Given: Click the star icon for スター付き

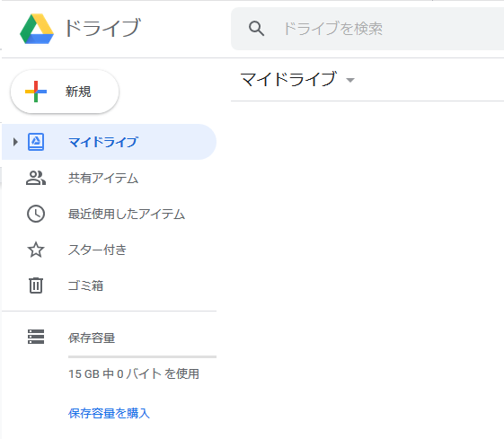Looking at the screenshot, I should click(x=36, y=250).
